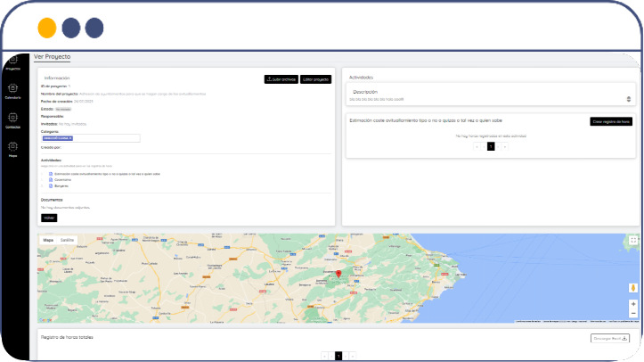Go to first page under Registro de horas totales
This screenshot has width=644, height=362.
pyautogui.click(x=324, y=356)
